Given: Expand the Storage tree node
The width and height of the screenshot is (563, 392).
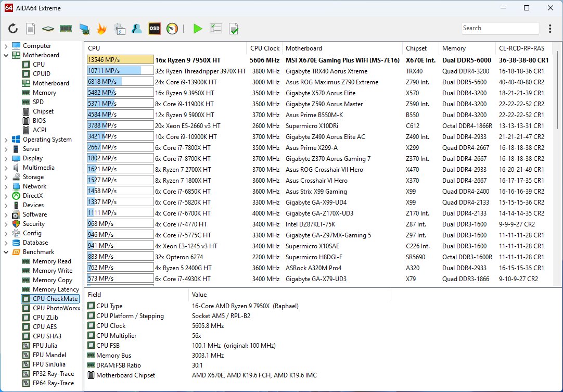Looking at the screenshot, I should 6,177.
